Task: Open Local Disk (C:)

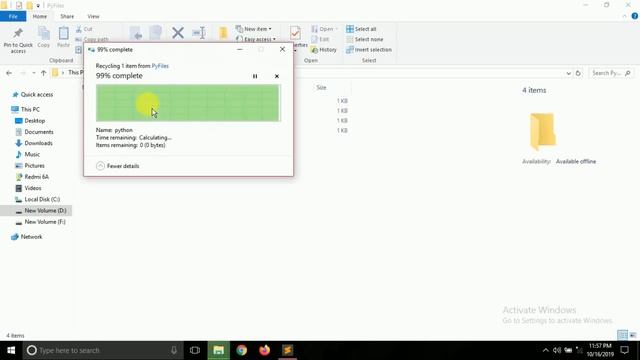Action: tap(38, 199)
